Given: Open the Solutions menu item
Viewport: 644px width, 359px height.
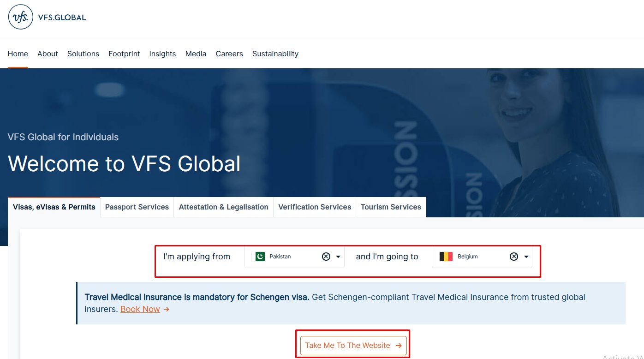Looking at the screenshot, I should point(83,54).
